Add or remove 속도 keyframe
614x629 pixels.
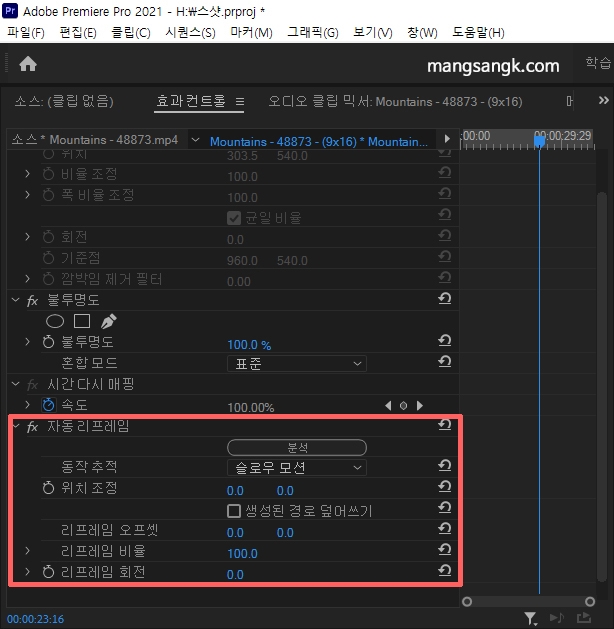[403, 406]
